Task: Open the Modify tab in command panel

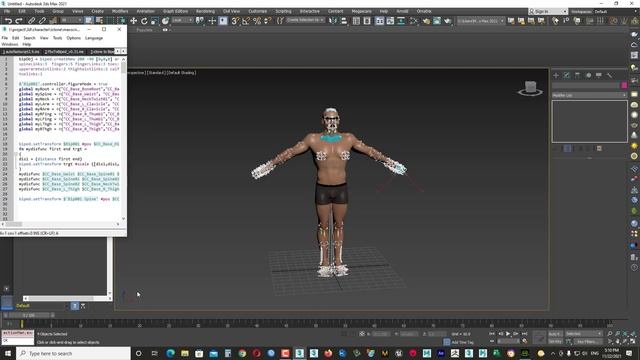Action: pos(567,76)
